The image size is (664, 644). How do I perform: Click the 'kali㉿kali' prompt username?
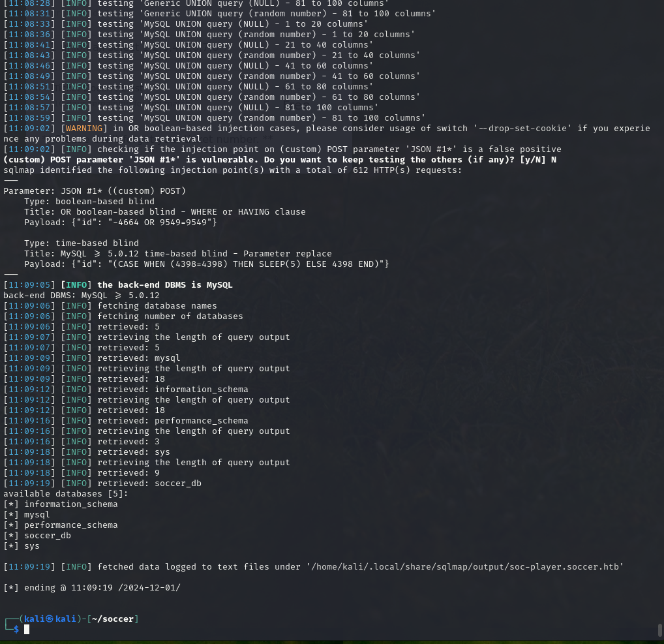[x=50, y=619]
